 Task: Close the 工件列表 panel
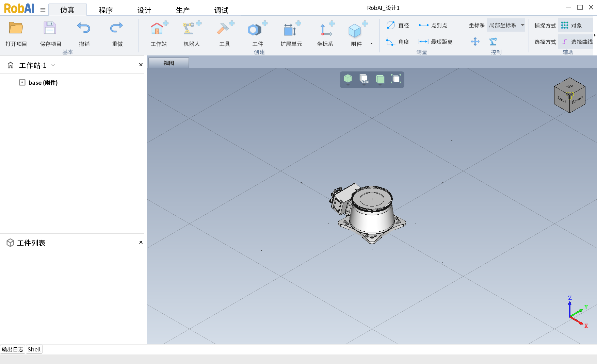[x=141, y=242]
